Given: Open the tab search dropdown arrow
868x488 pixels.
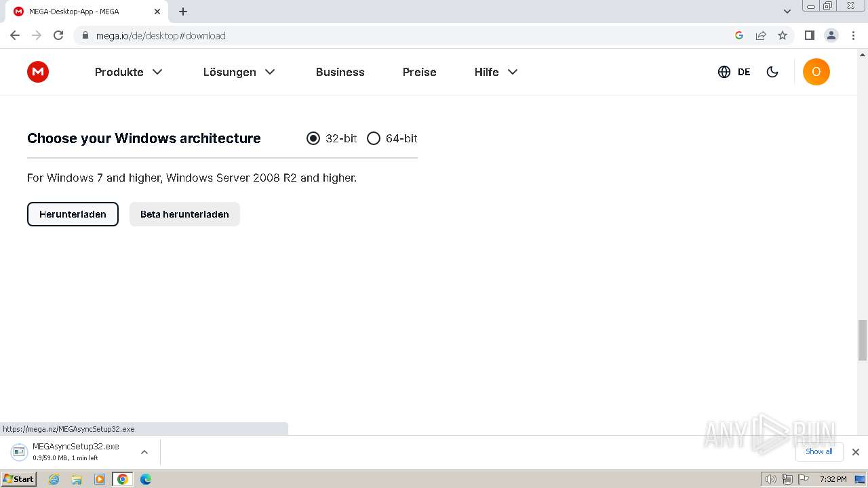Looking at the screenshot, I should [787, 12].
